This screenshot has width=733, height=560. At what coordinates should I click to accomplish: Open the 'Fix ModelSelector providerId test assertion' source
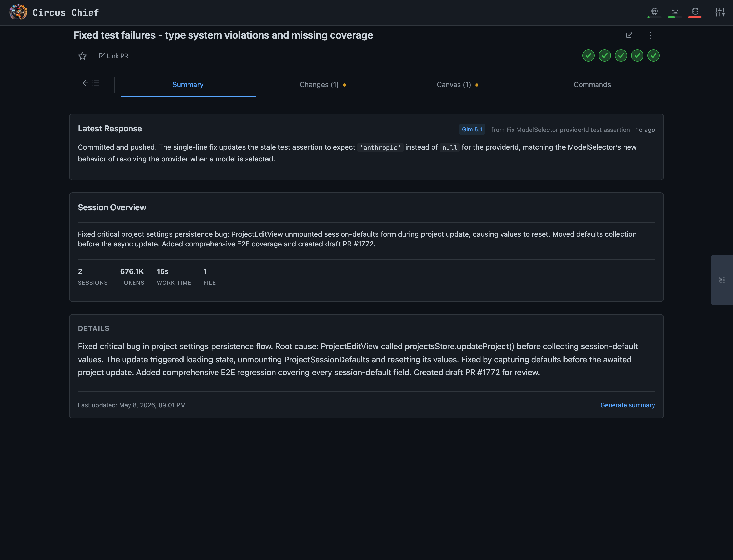point(560,130)
